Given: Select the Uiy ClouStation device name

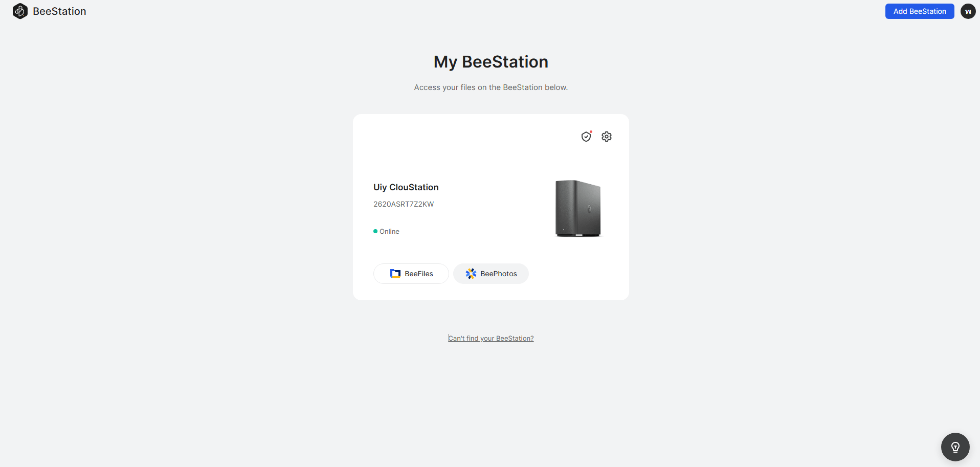Looking at the screenshot, I should click(x=406, y=187).
